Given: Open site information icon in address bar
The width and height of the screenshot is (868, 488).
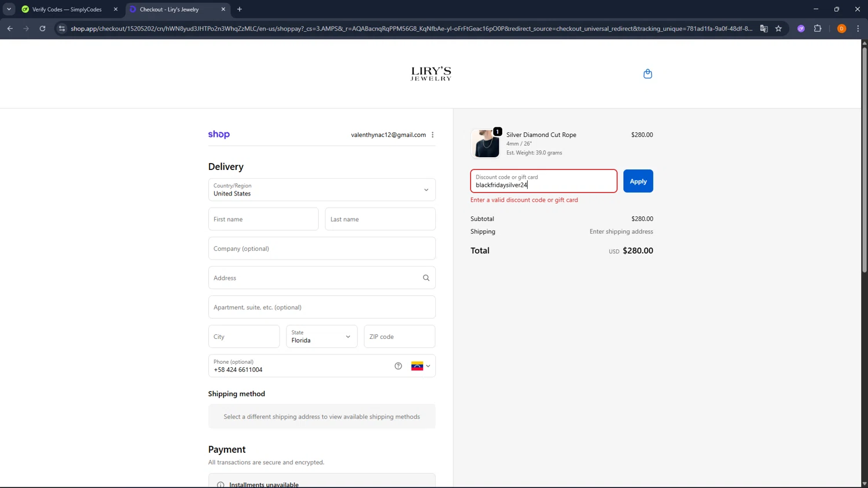Looking at the screenshot, I should coord(62,28).
